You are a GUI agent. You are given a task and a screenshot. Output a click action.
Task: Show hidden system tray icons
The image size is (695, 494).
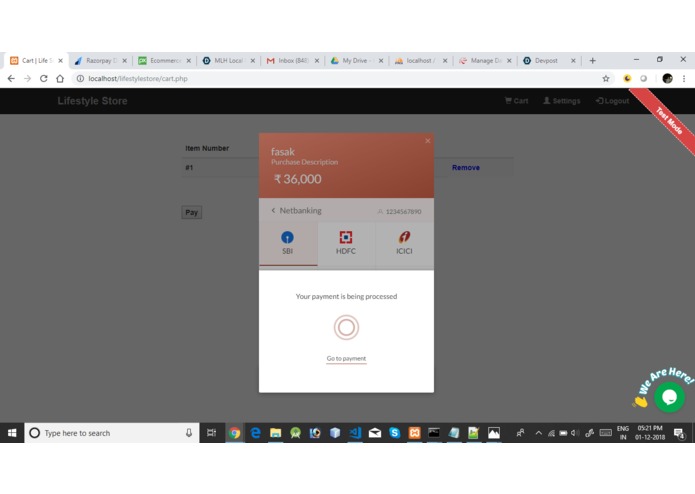pos(539,433)
